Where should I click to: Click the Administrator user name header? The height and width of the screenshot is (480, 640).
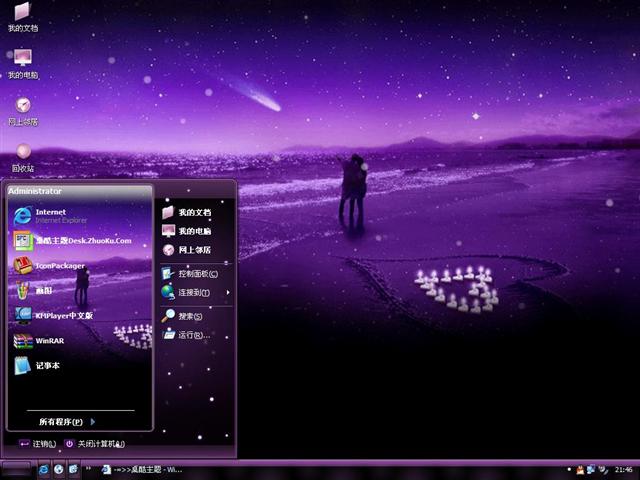point(35,191)
